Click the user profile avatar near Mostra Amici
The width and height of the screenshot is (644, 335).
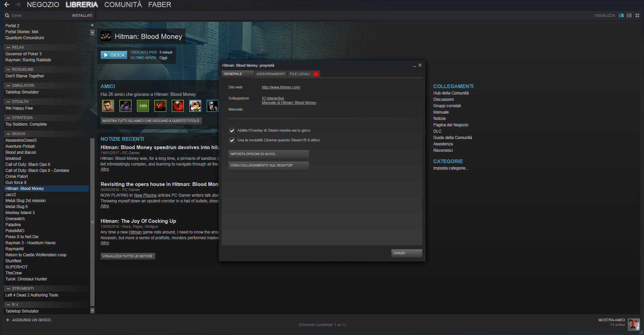click(x=634, y=324)
